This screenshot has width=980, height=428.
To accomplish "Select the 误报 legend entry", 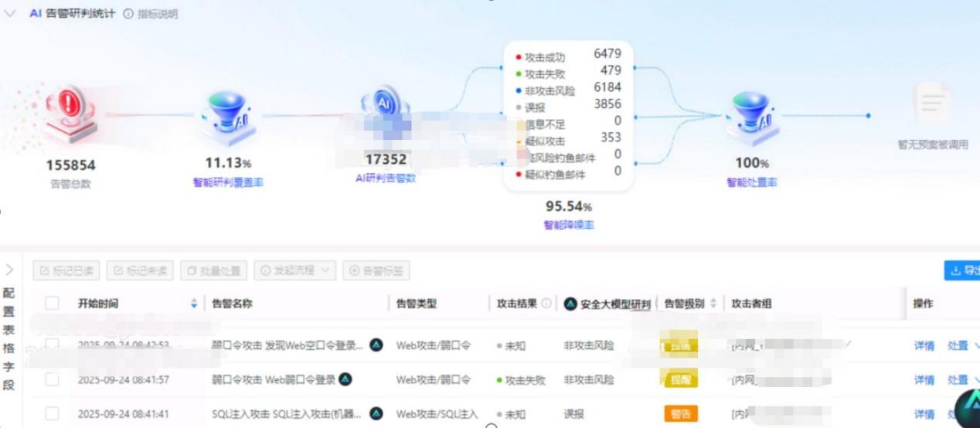I will pyautogui.click(x=530, y=107).
